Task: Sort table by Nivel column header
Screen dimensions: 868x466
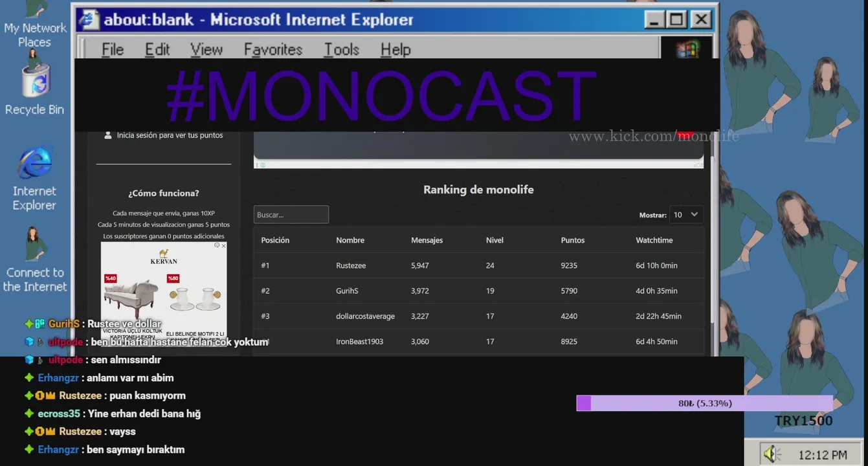Action: point(495,240)
